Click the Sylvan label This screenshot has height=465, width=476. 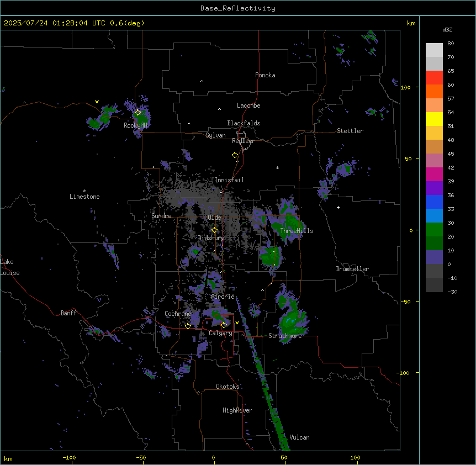click(x=215, y=135)
